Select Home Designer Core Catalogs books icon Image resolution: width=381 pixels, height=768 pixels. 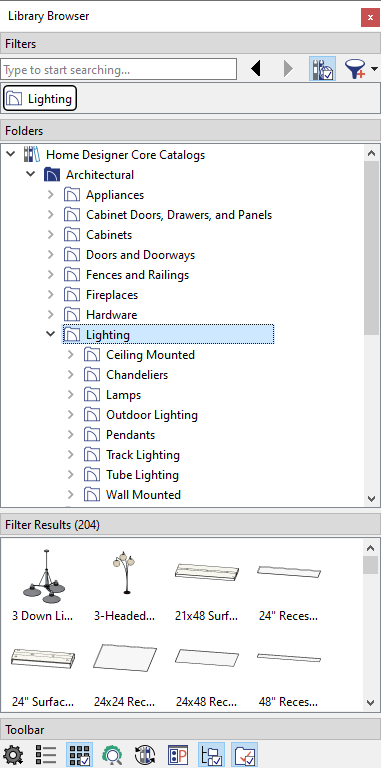click(x=31, y=155)
